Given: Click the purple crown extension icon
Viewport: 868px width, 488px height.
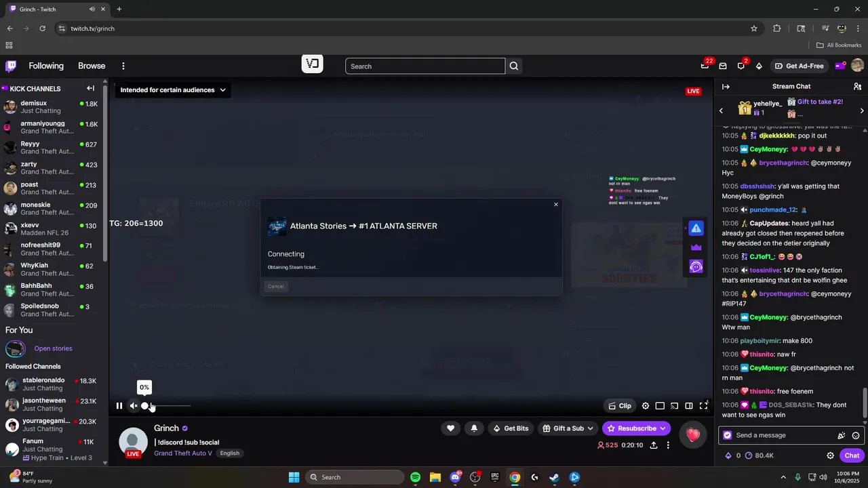Looking at the screenshot, I should [696, 247].
